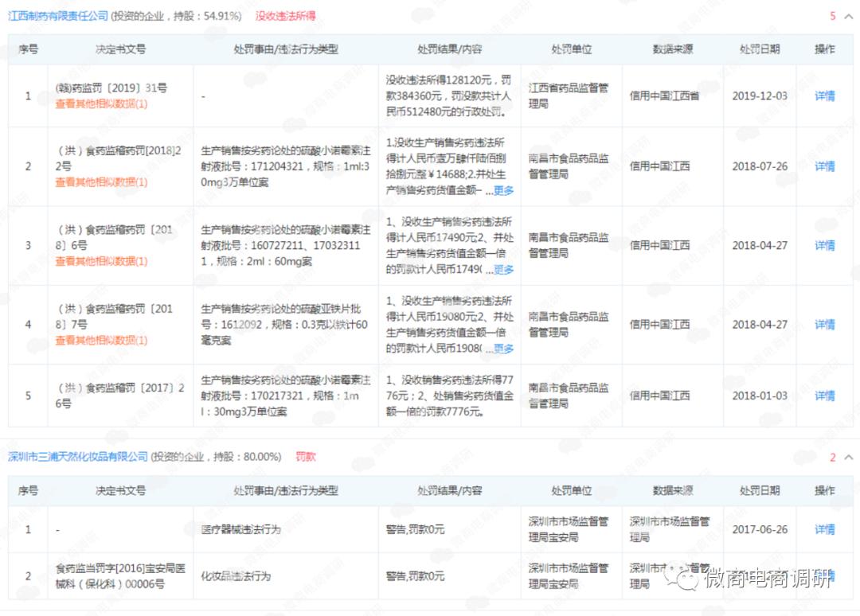View 详情 for the 2018-07-26 penalty record
Screen dimensions: 860x616
point(824,166)
